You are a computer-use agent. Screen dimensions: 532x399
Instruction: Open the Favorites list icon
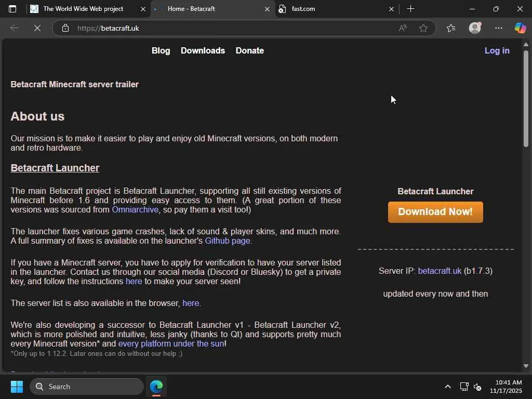coord(451,28)
